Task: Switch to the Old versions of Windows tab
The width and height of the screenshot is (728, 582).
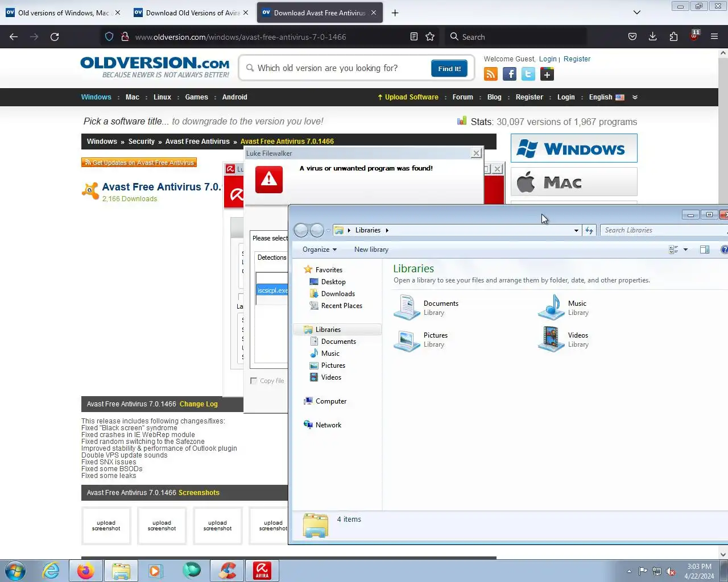Action: coord(63,13)
